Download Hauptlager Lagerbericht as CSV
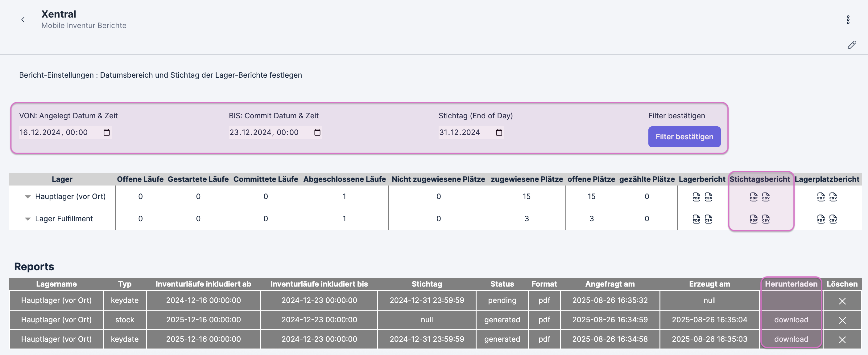 pyautogui.click(x=708, y=197)
